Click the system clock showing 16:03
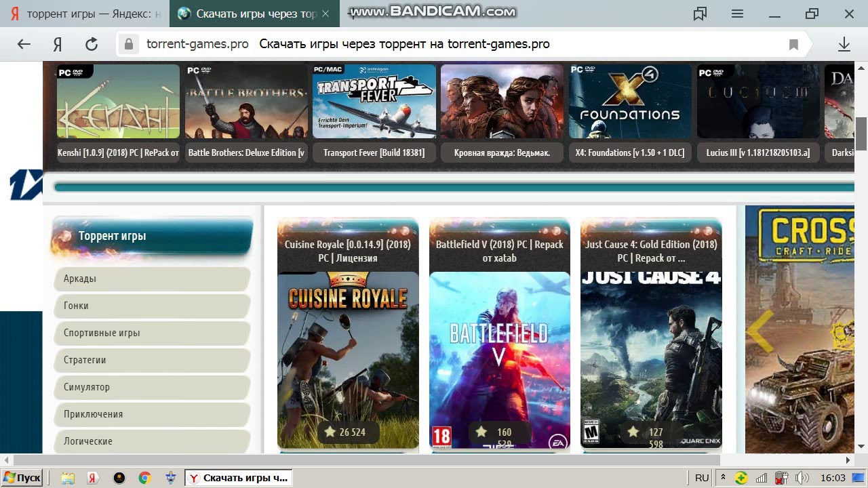 833,478
